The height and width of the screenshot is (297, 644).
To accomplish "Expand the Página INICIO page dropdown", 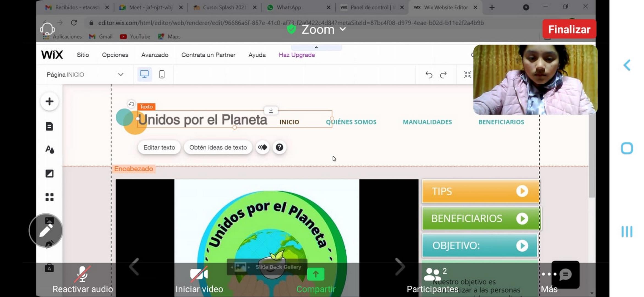I will click(85, 75).
